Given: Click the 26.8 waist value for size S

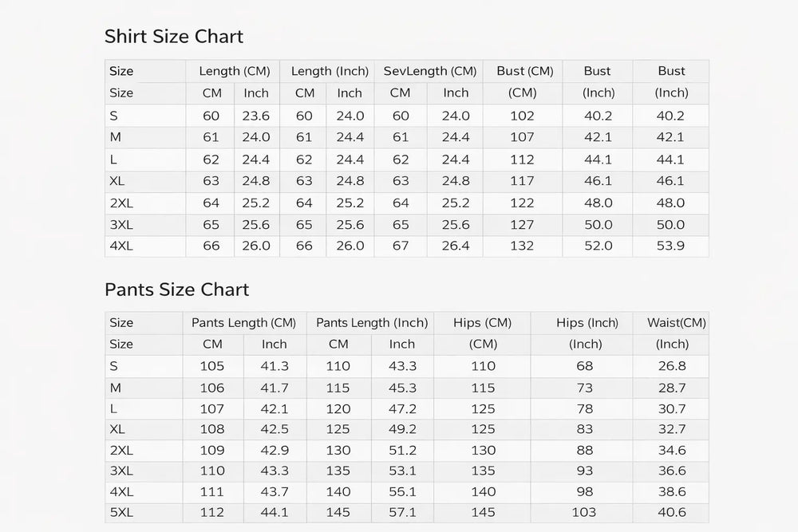Looking at the screenshot, I should click(672, 366).
